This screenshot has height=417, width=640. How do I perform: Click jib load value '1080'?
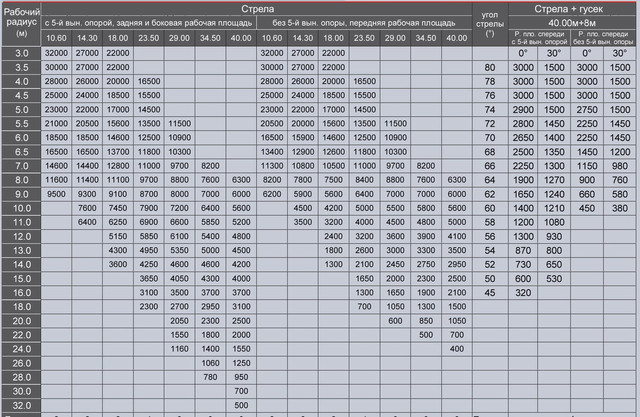(x=554, y=222)
